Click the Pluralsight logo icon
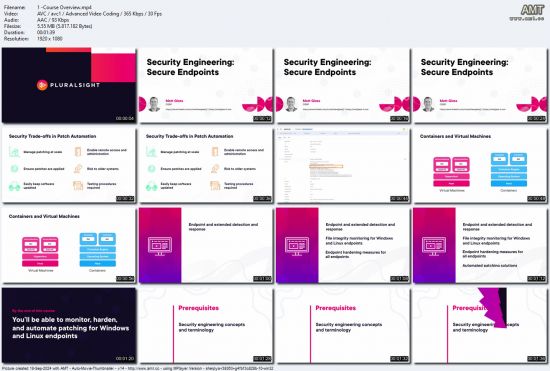This screenshot has height=371, width=550. tap(42, 85)
